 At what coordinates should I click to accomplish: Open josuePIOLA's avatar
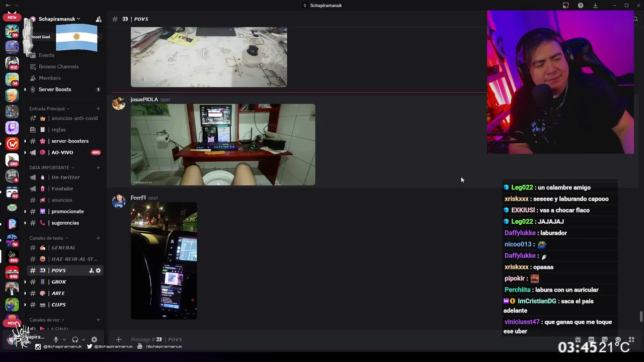click(119, 103)
